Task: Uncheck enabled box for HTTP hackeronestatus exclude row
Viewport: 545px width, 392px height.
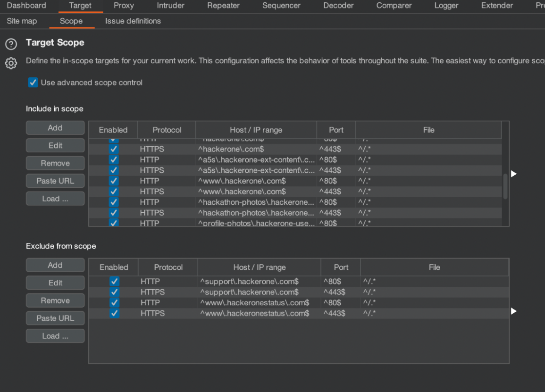Action: pyautogui.click(x=114, y=302)
